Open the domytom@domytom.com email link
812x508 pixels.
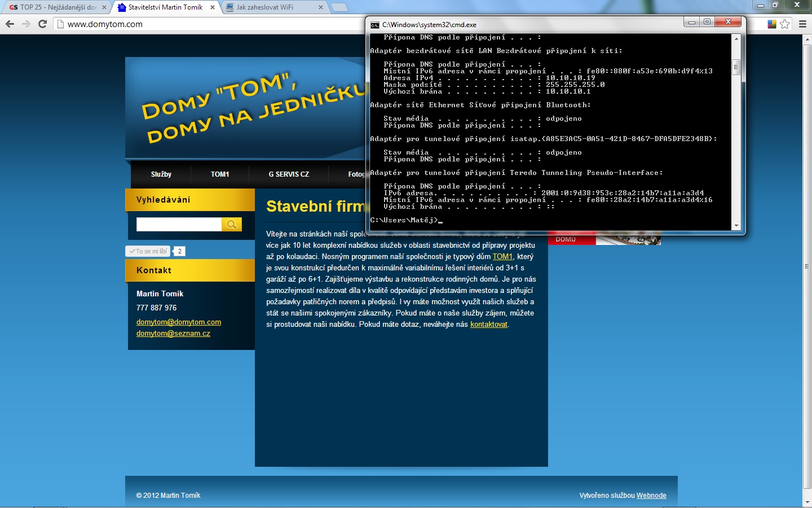(179, 322)
